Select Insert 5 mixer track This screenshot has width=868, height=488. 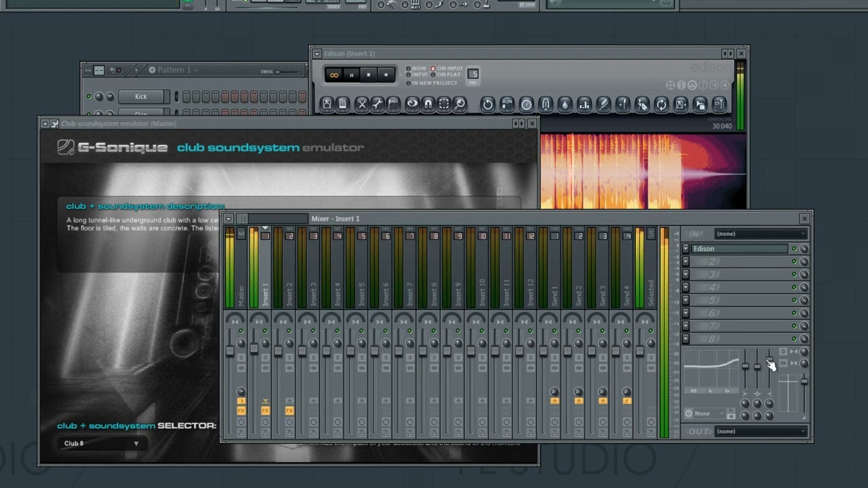click(362, 295)
